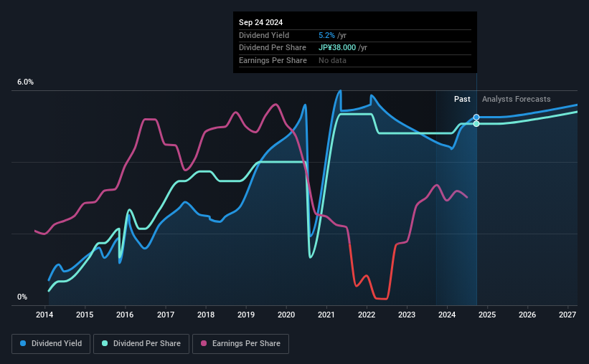This screenshot has width=589, height=364.
Task: Toggle the Earnings Per Share legend series
Action: point(241,344)
